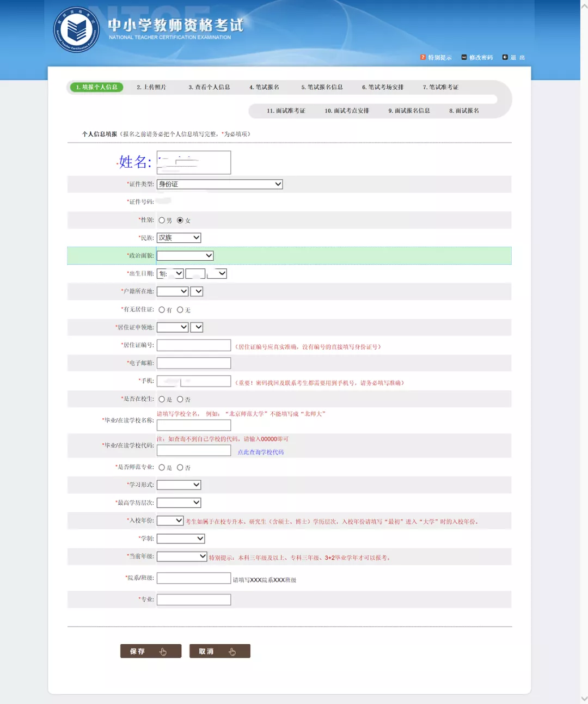Select the 男 gender radio button

click(x=162, y=221)
